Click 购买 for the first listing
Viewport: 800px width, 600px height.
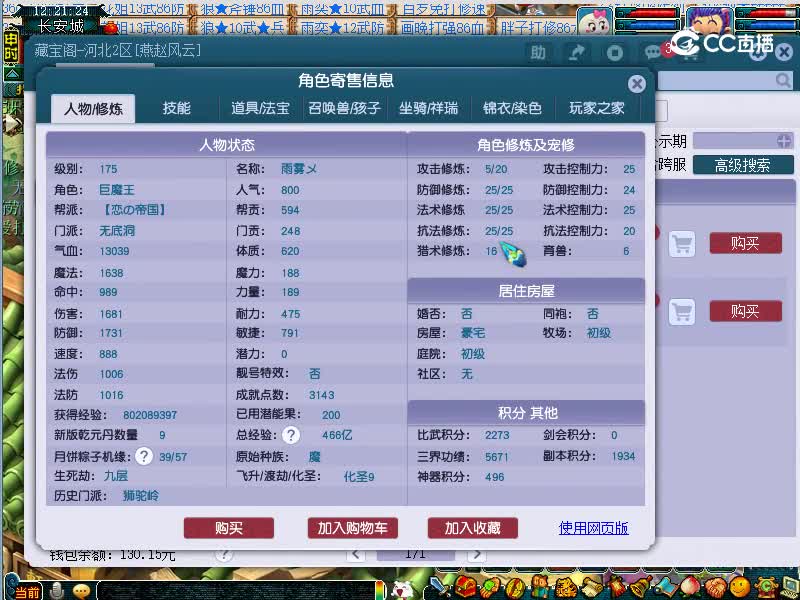pyautogui.click(x=745, y=243)
